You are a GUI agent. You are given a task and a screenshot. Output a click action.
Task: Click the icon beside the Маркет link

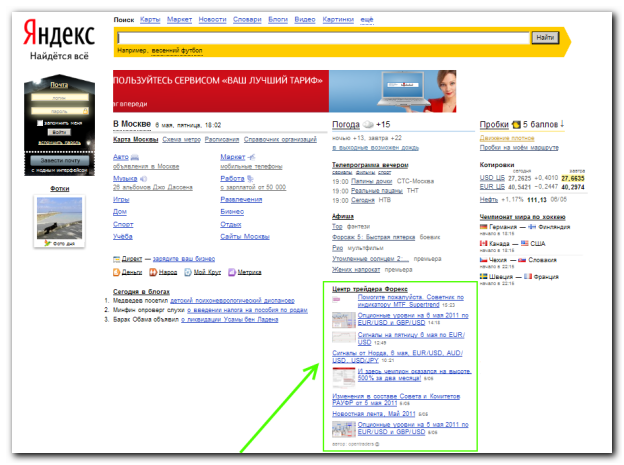coord(251,157)
